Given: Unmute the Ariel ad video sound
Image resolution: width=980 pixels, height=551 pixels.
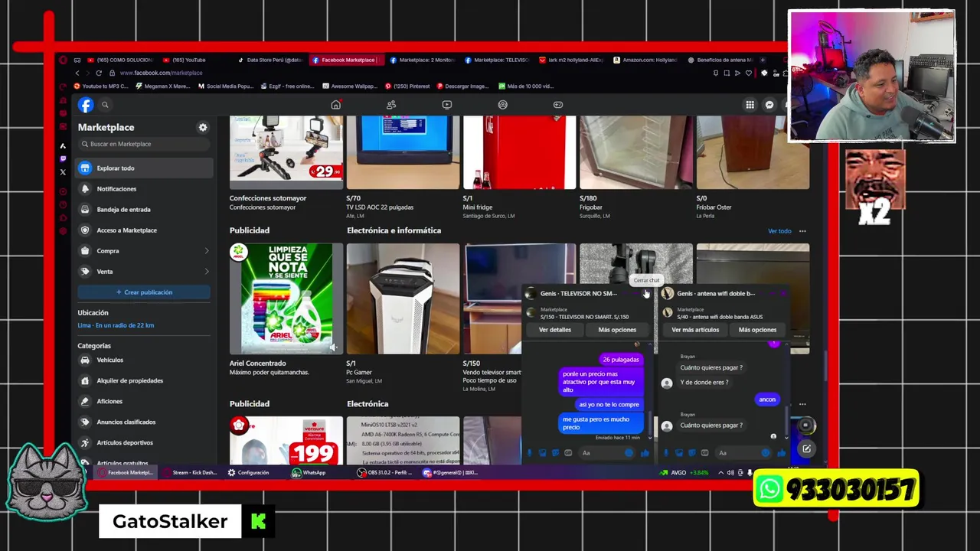Looking at the screenshot, I should coord(332,347).
